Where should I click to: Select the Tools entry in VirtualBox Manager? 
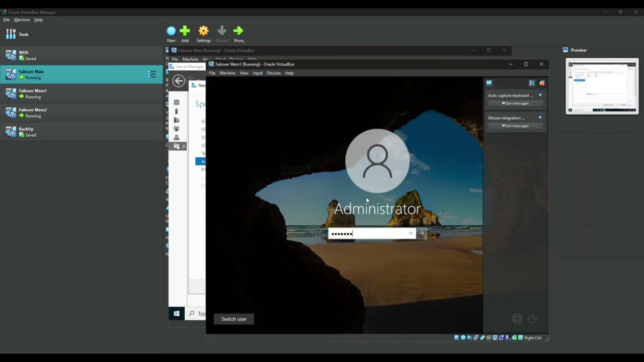(82, 34)
